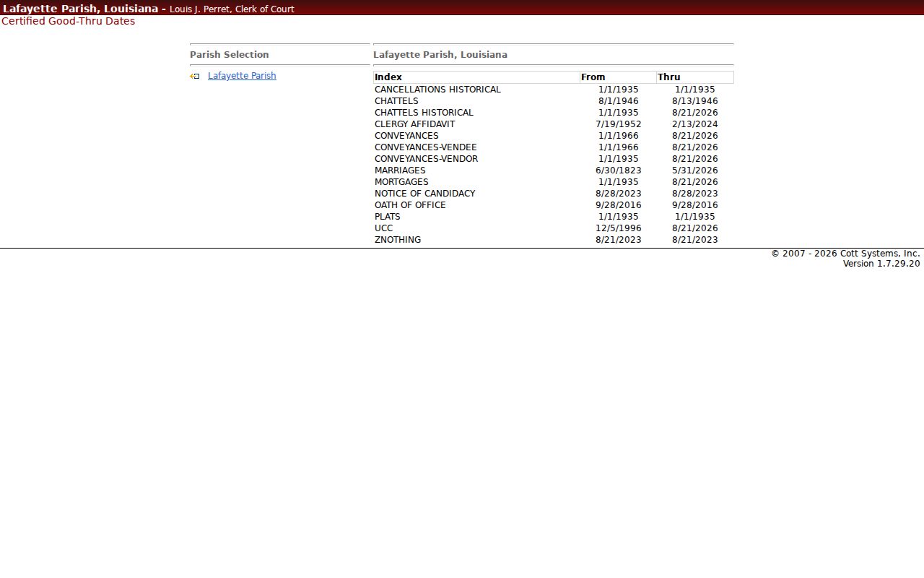Click the CLERGY AFFIDAVIT From date 7/19/1952
Viewport: 924px width, 578px height.
coord(619,124)
